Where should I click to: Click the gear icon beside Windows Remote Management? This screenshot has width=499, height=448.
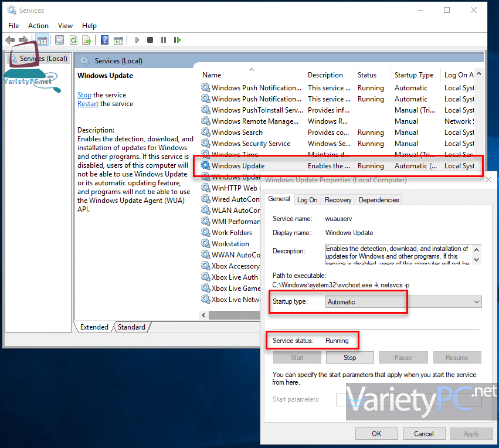click(x=206, y=121)
